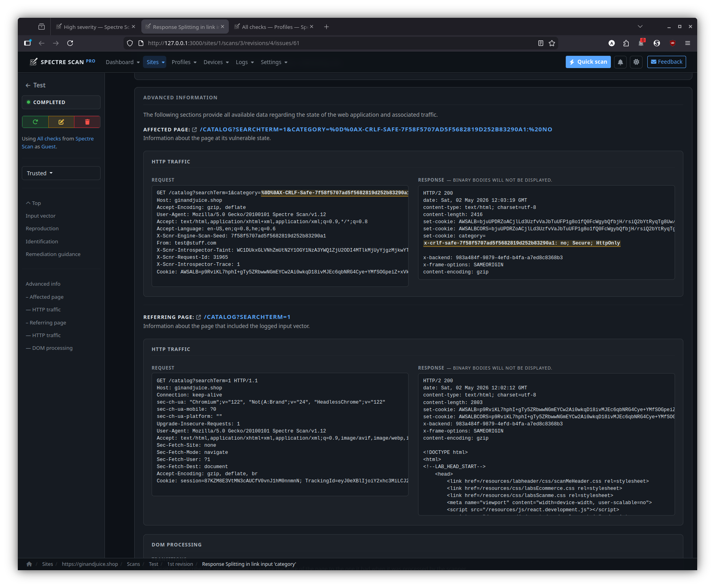Jump to Advanced info section
The height and width of the screenshot is (588, 715).
point(43,284)
